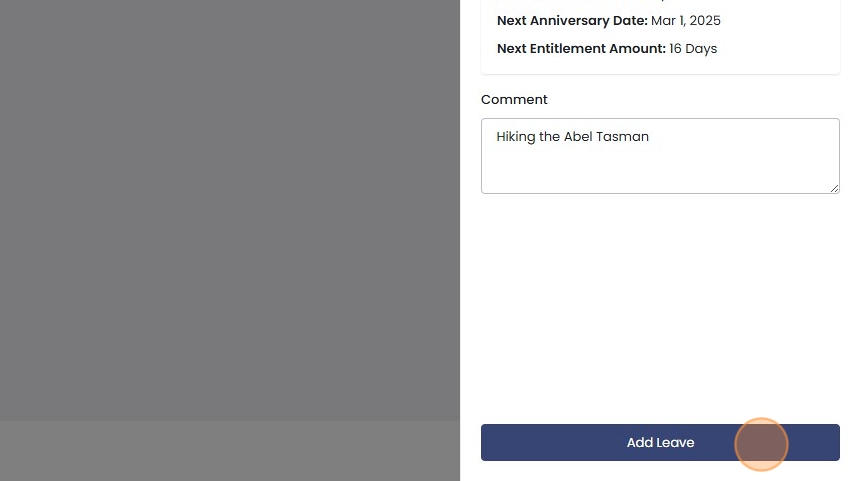The image size is (860, 481).
Task: Click the word Tasman in the comment
Action: tap(623, 137)
